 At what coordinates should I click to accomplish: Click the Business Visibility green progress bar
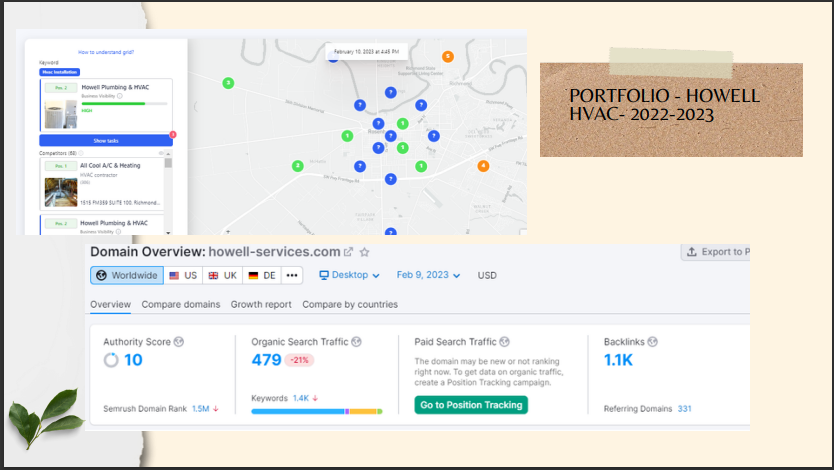pyautogui.click(x=124, y=104)
